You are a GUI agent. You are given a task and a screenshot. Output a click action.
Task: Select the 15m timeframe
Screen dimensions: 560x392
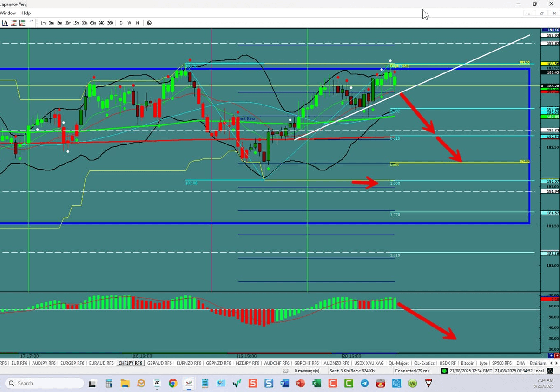(76, 23)
